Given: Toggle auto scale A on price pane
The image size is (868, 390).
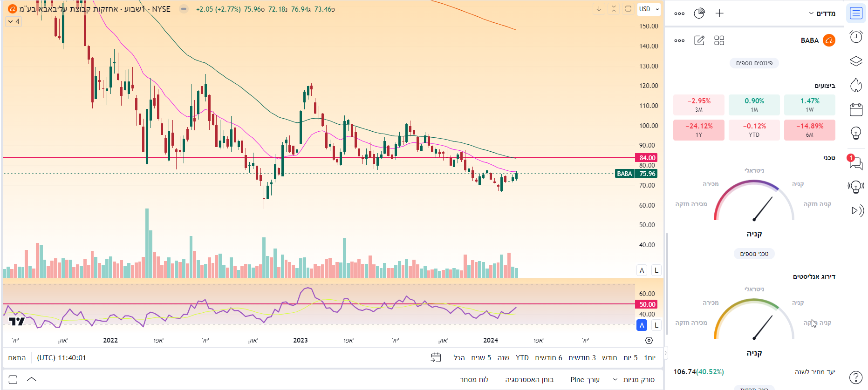Looking at the screenshot, I should point(642,270).
